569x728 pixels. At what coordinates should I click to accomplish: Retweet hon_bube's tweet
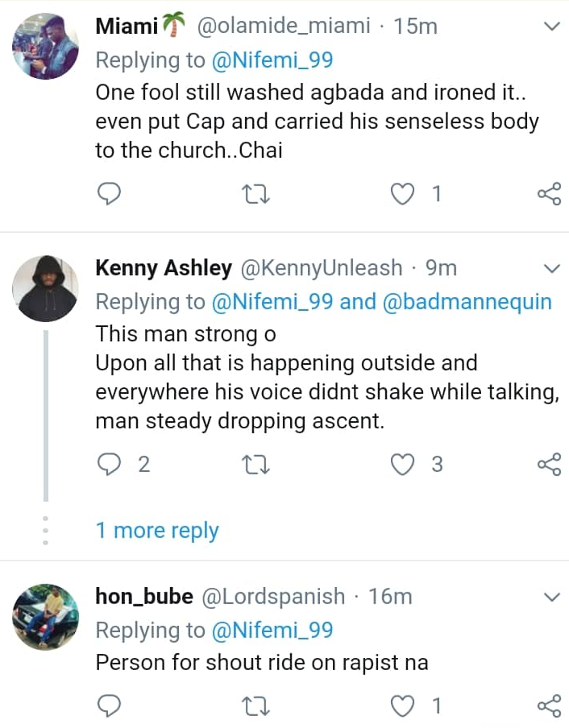(x=255, y=706)
